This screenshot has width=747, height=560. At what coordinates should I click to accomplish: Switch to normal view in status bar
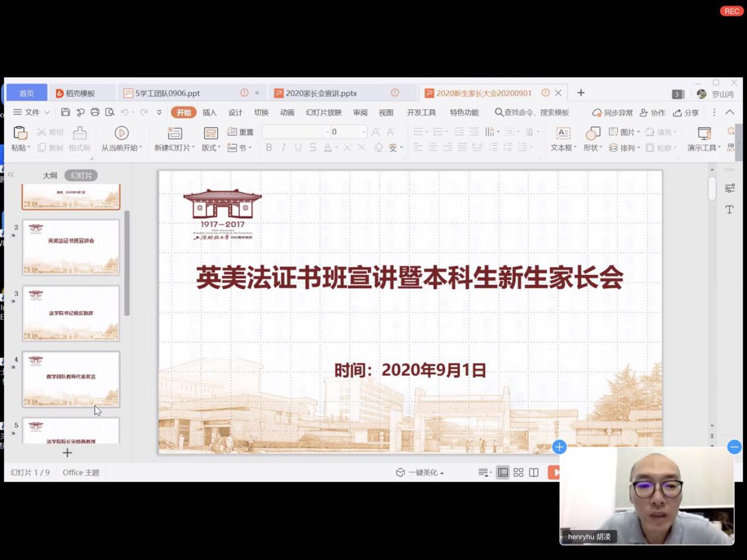[x=503, y=472]
